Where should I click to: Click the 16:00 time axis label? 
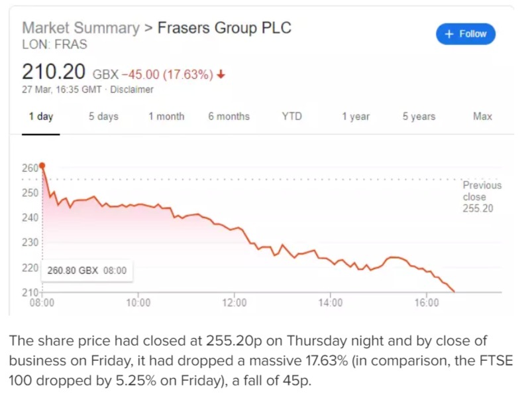coord(427,302)
